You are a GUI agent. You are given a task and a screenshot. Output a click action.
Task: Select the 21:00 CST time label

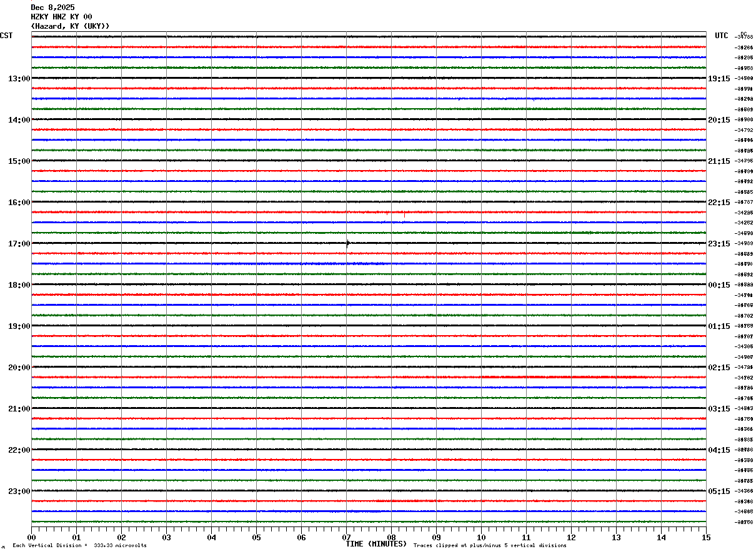pos(19,409)
